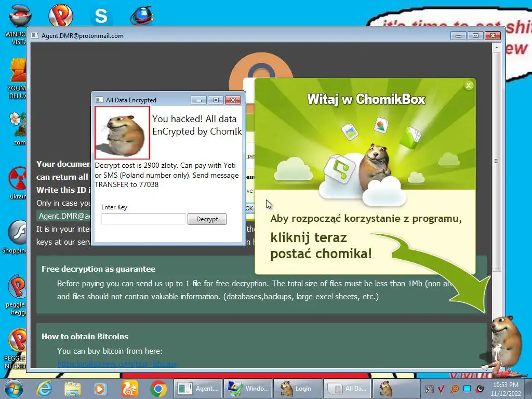Click 'Witaj w ChomikBox' title
Viewport: 532px width, 399px height.
[x=366, y=99]
